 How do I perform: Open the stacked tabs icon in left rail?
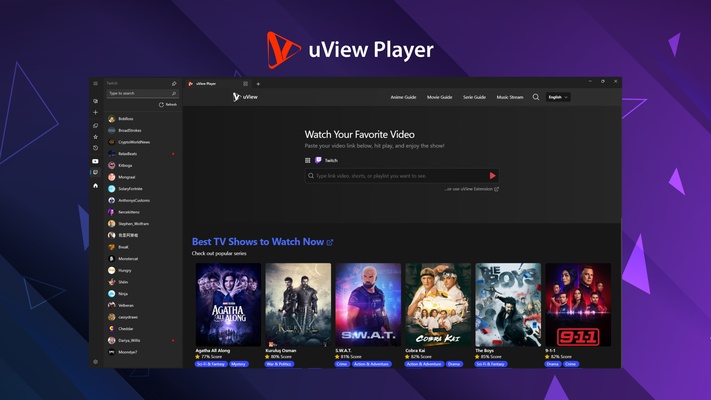pyautogui.click(x=95, y=101)
